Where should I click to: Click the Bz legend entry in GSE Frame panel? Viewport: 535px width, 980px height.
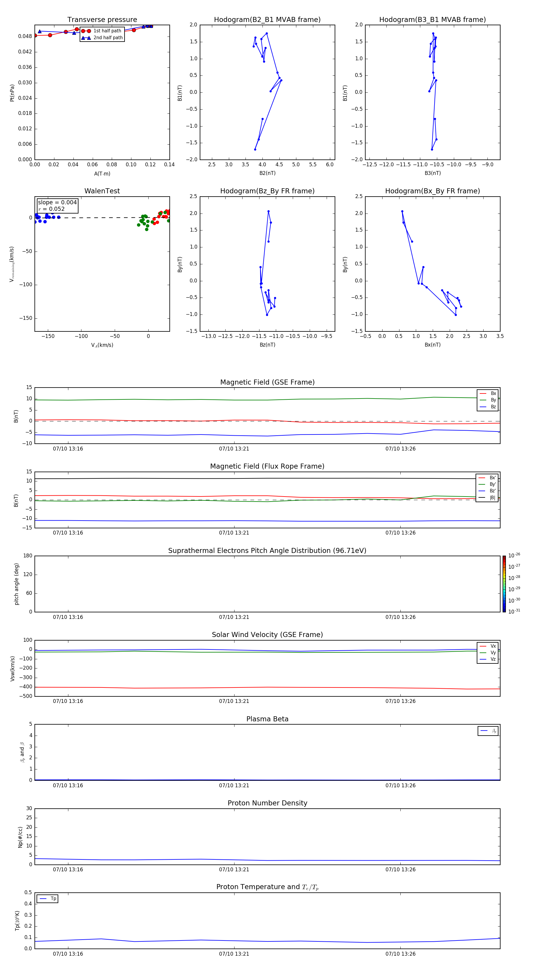point(488,407)
